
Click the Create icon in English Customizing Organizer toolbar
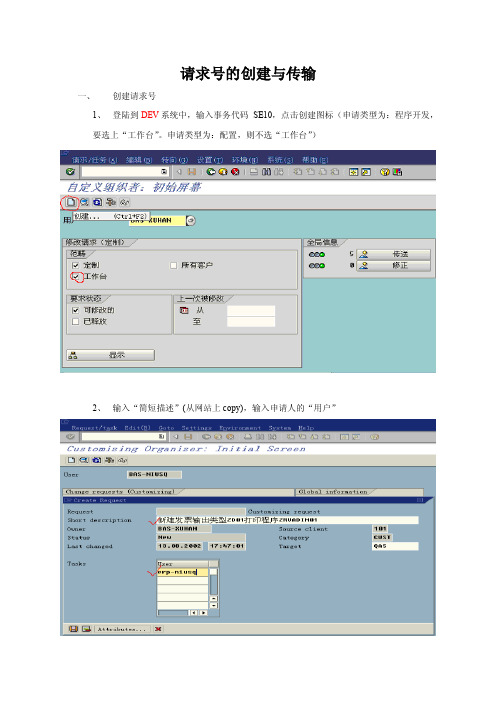(x=71, y=460)
